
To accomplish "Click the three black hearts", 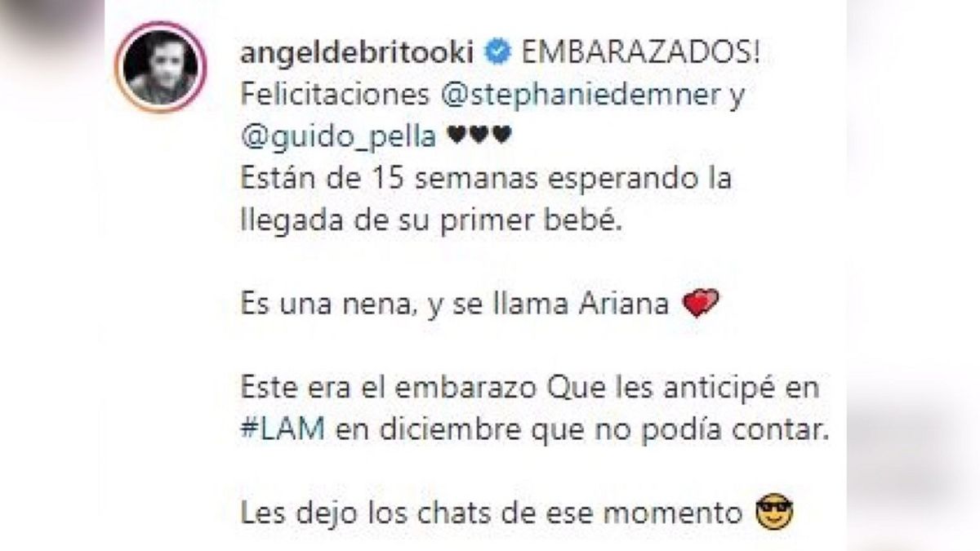I will pos(480,138).
